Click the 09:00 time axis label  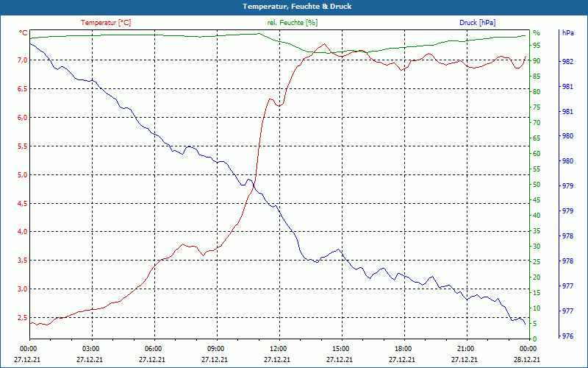[215, 349]
